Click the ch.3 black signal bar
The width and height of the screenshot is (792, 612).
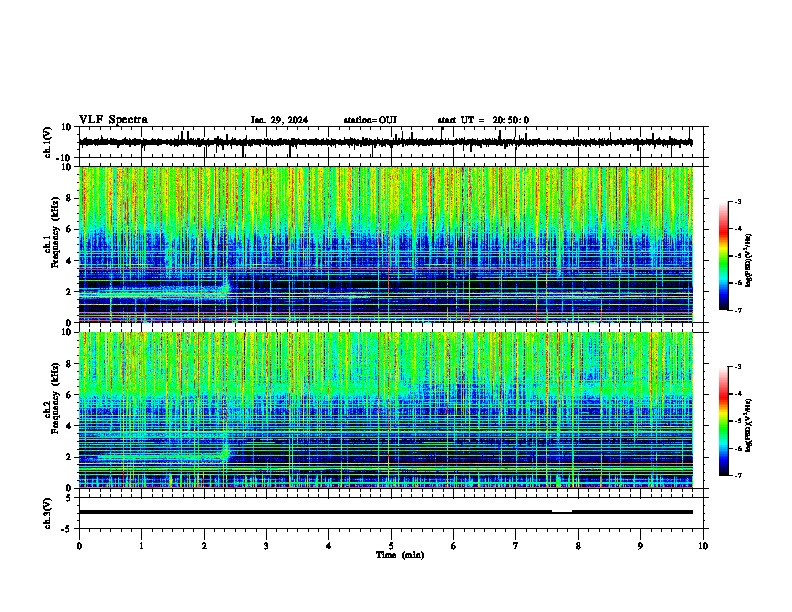386,512
